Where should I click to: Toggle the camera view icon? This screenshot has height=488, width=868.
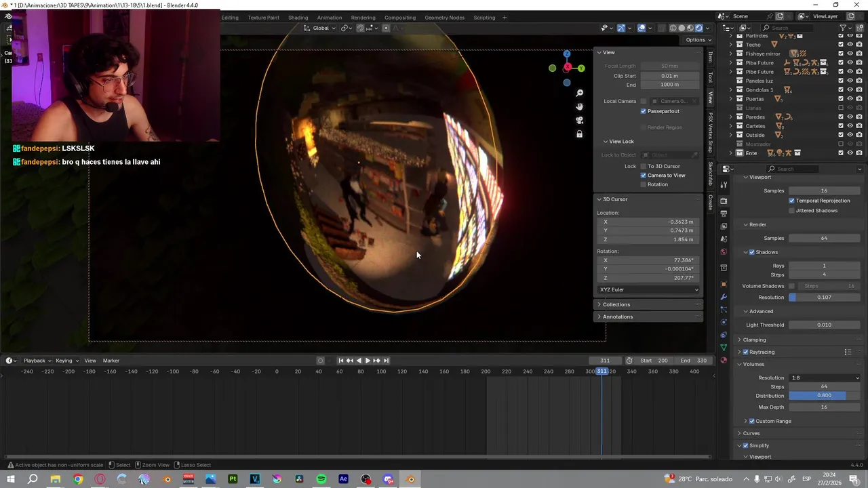point(580,120)
